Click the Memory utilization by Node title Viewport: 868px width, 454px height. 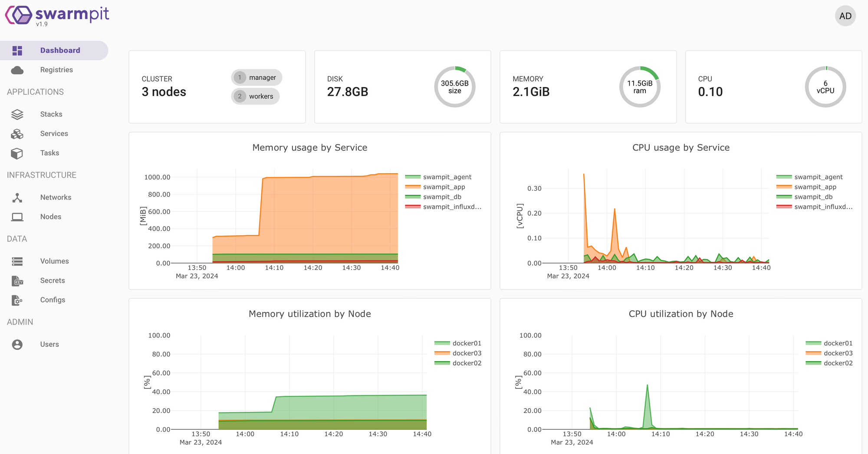click(x=310, y=314)
